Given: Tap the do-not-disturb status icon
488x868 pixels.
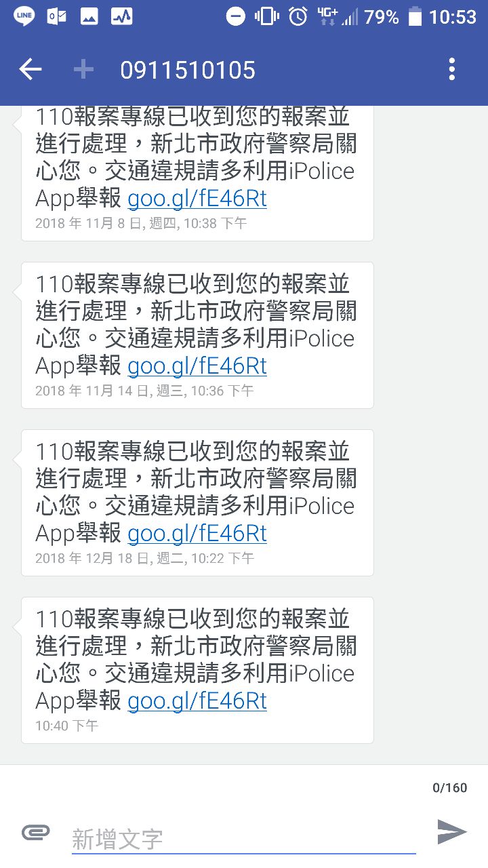Looking at the screenshot, I should (x=235, y=16).
